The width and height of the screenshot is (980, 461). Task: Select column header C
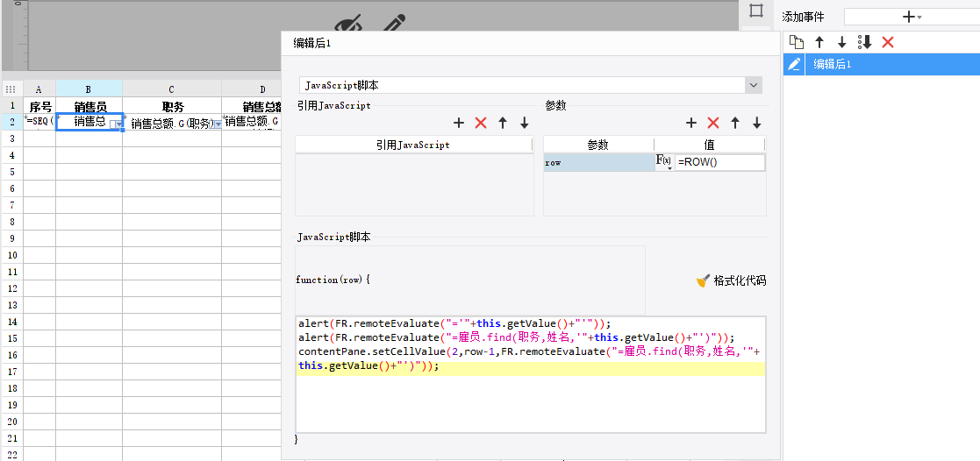coord(171,89)
